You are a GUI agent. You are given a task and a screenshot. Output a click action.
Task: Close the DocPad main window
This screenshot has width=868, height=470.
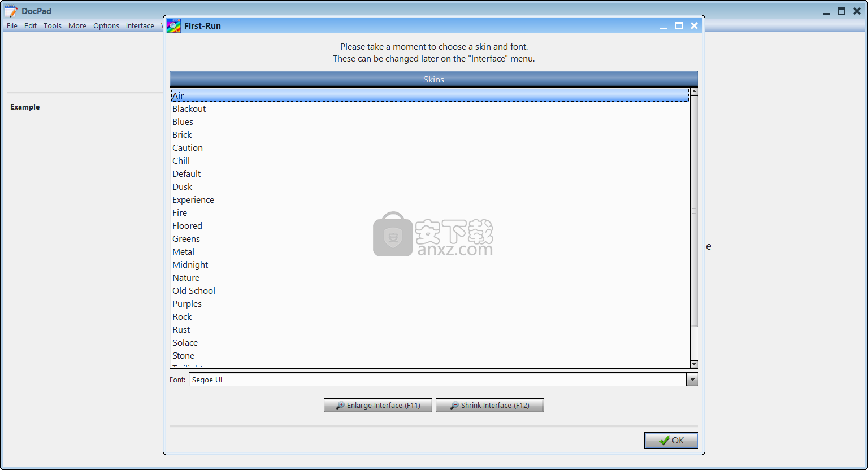(x=857, y=11)
